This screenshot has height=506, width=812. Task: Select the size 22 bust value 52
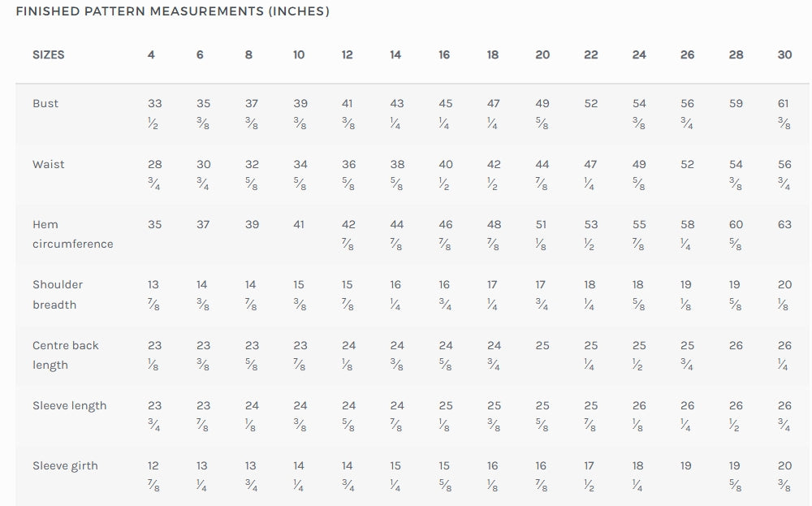(x=591, y=104)
